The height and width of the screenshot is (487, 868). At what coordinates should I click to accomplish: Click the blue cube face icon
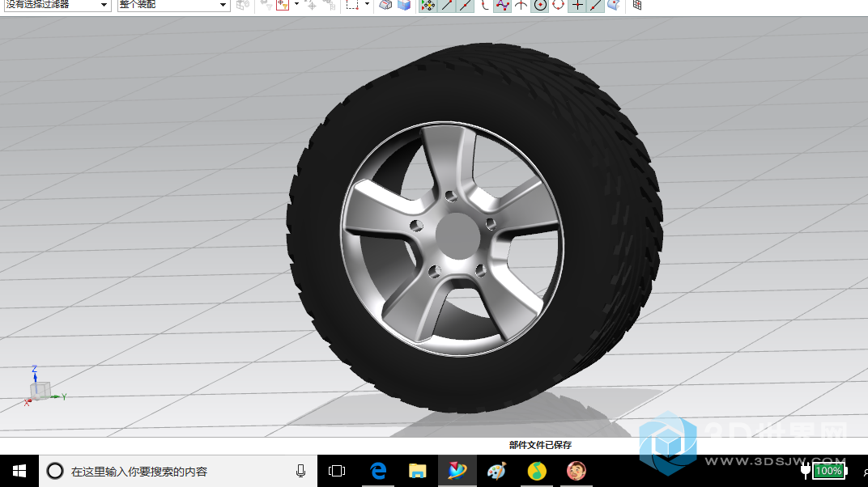click(x=405, y=5)
